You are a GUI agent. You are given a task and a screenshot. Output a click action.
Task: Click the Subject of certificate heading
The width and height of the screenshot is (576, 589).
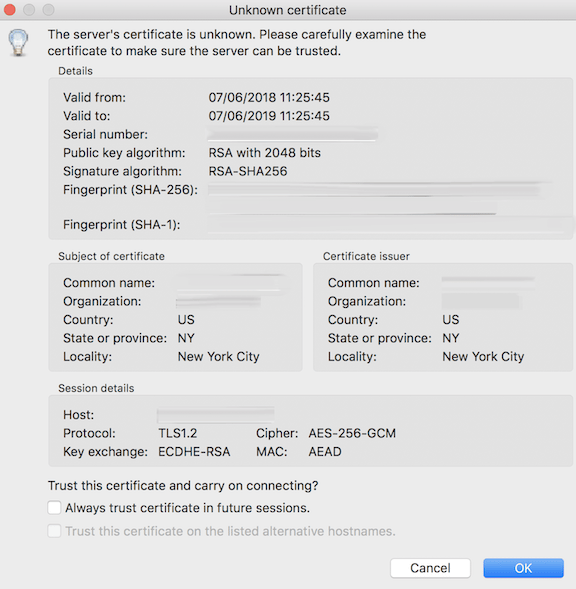coord(112,256)
